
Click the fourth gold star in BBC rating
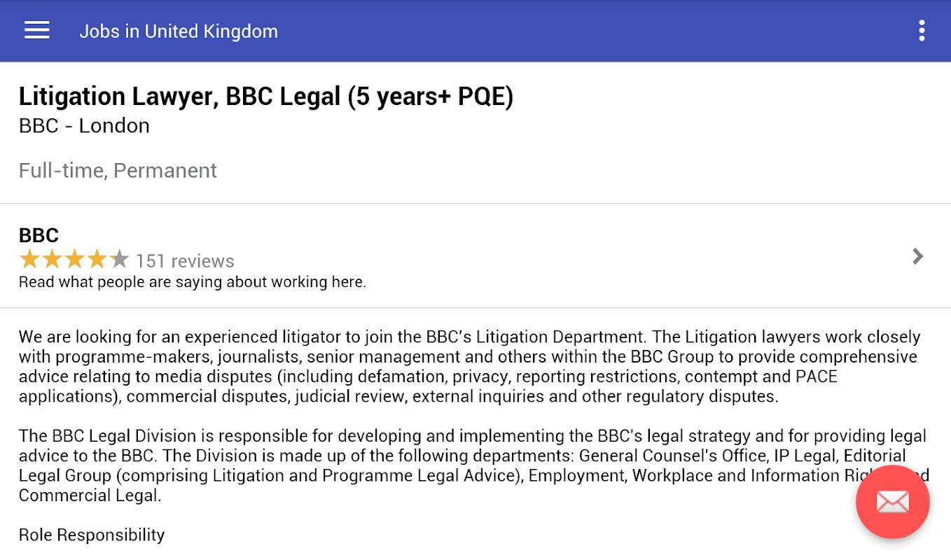pyautogui.click(x=97, y=260)
